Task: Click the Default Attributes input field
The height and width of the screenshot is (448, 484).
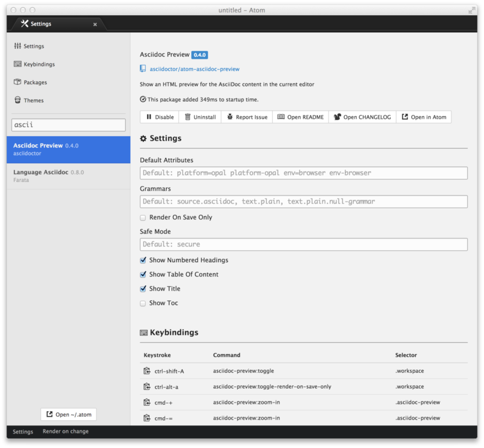Action: 304,173
